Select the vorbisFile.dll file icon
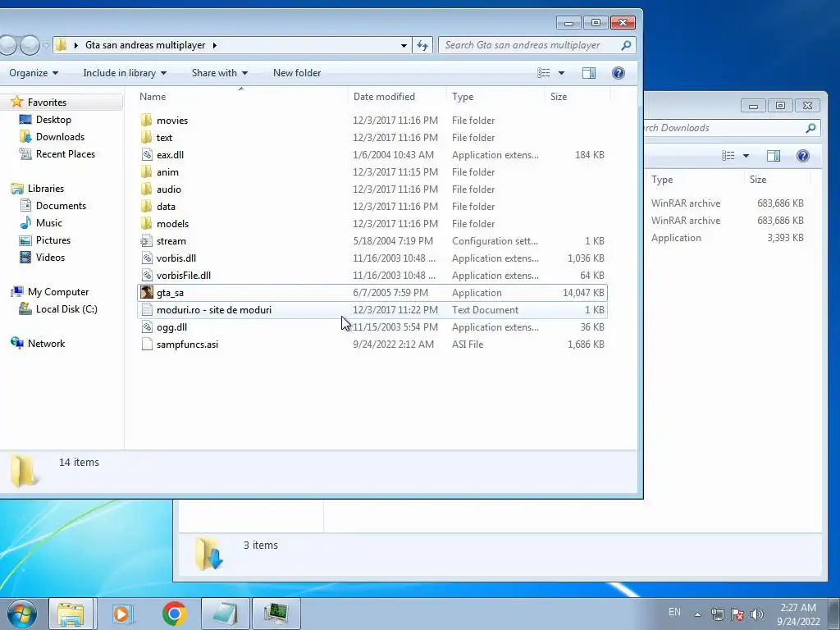 click(x=146, y=276)
